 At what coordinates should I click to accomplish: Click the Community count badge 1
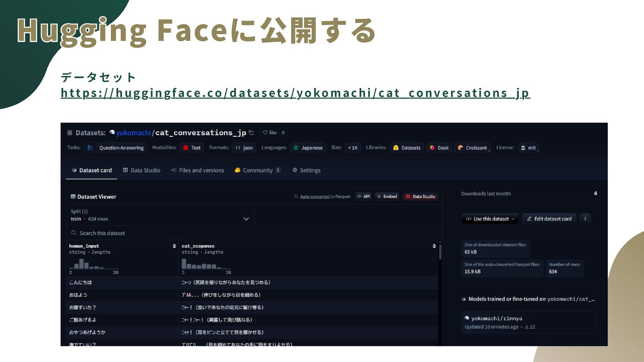[x=278, y=170]
